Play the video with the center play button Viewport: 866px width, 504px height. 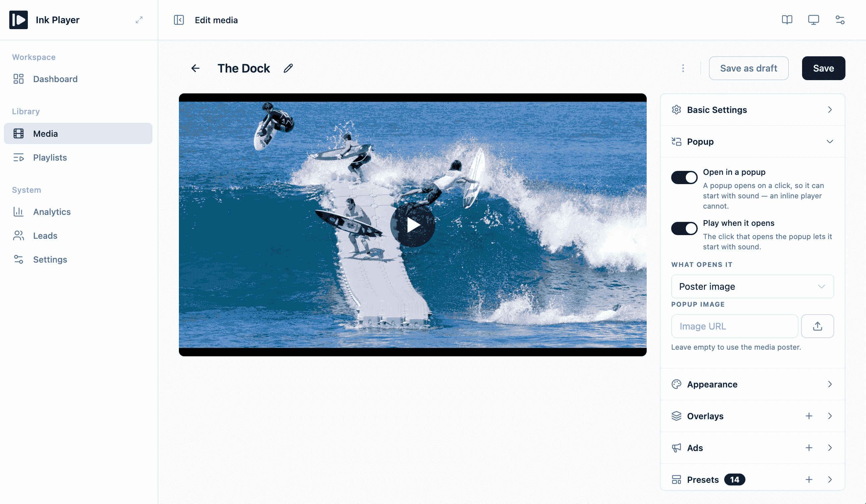413,225
